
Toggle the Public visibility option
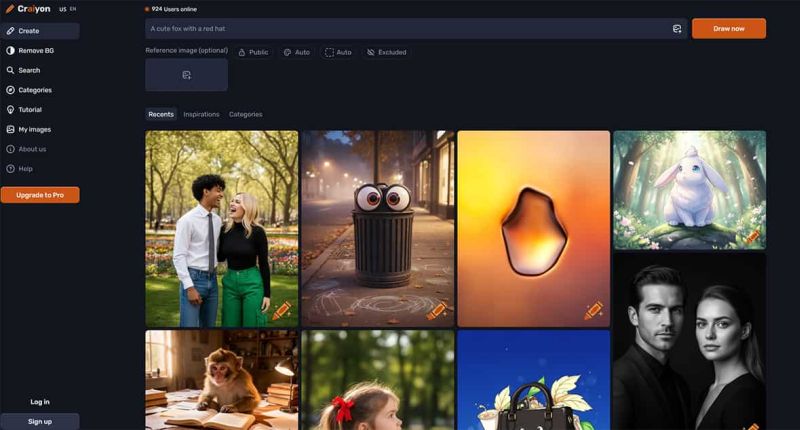(x=253, y=52)
